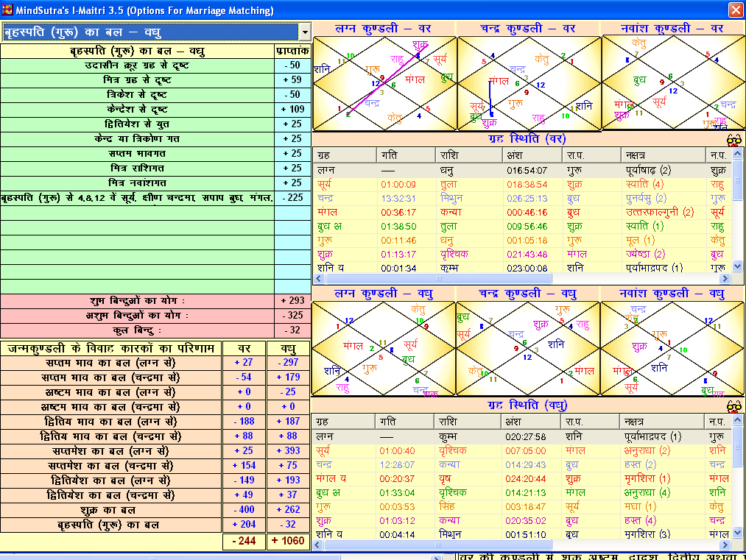Select the सप्तमेश का बल (चन्द्रमा से) row
746x560 pixels.
coord(155,467)
